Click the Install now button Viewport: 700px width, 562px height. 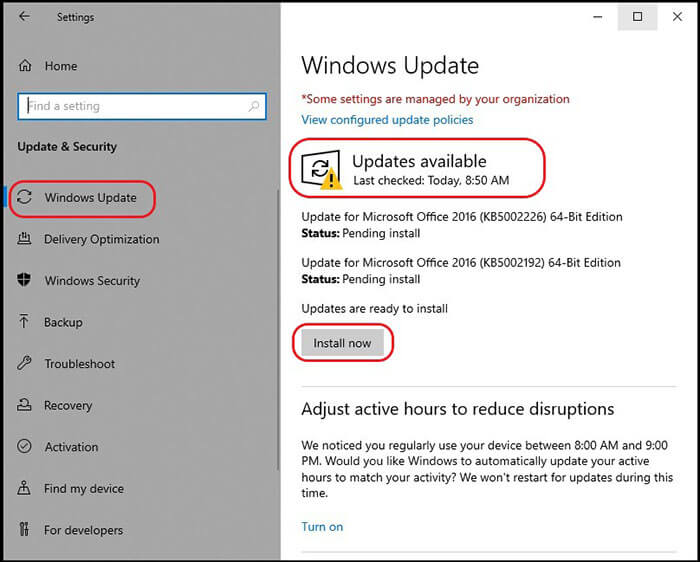pyautogui.click(x=342, y=343)
